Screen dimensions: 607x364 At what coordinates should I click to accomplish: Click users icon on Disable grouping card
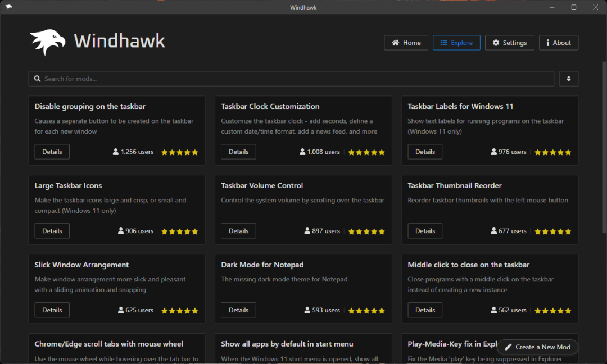pyautogui.click(x=116, y=152)
